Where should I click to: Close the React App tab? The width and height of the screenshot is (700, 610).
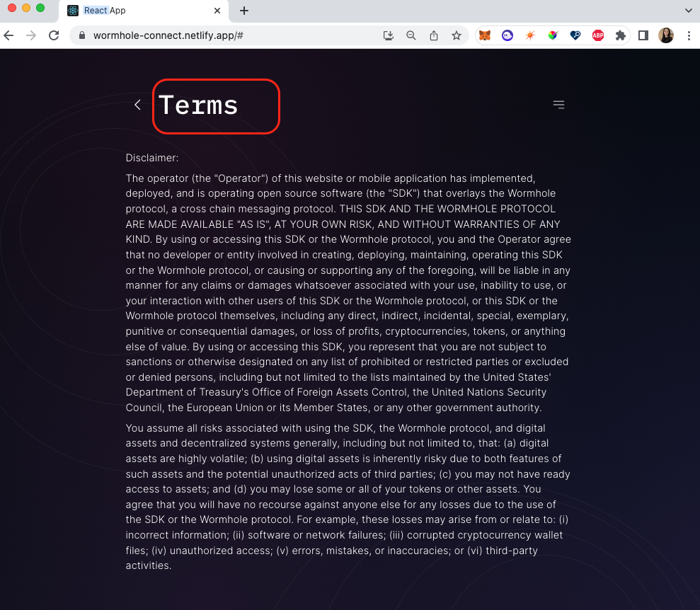(x=217, y=11)
